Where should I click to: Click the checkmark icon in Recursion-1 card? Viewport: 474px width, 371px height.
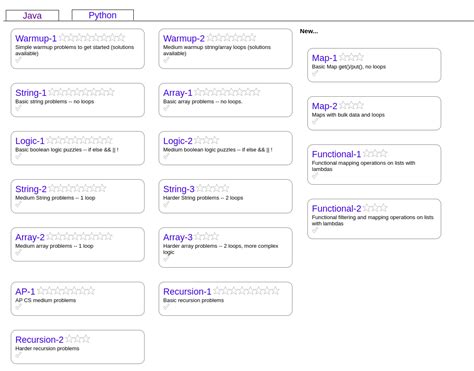166,307
